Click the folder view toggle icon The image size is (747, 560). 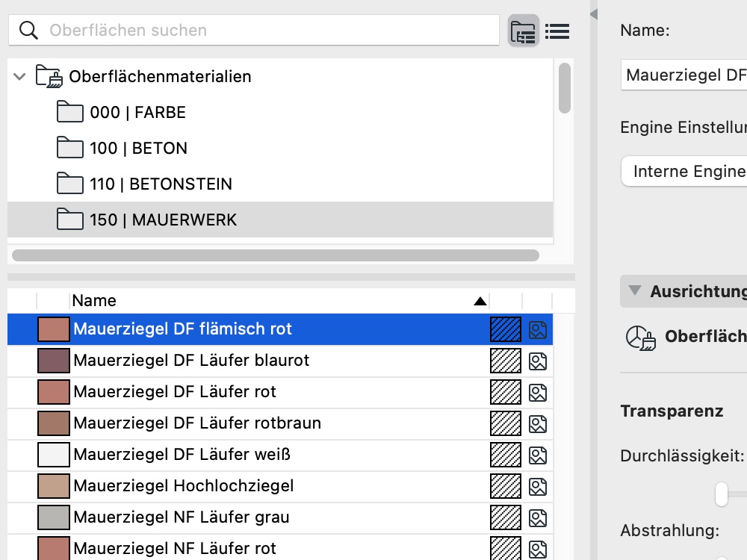523,31
